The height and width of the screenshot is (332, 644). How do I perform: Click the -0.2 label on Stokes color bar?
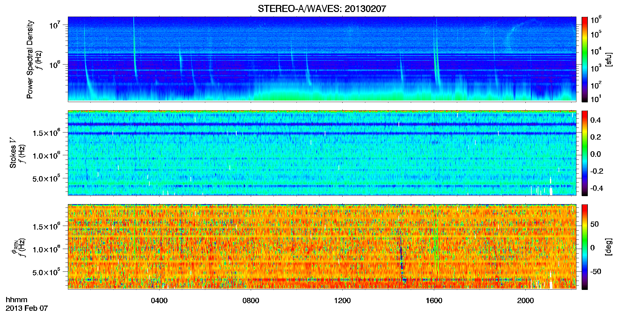pyautogui.click(x=597, y=171)
